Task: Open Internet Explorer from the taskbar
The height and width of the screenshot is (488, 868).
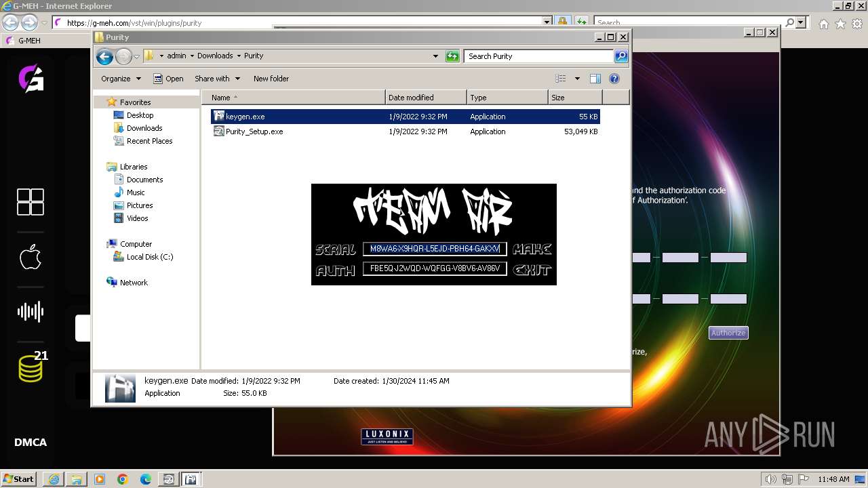Action: pos(54,479)
